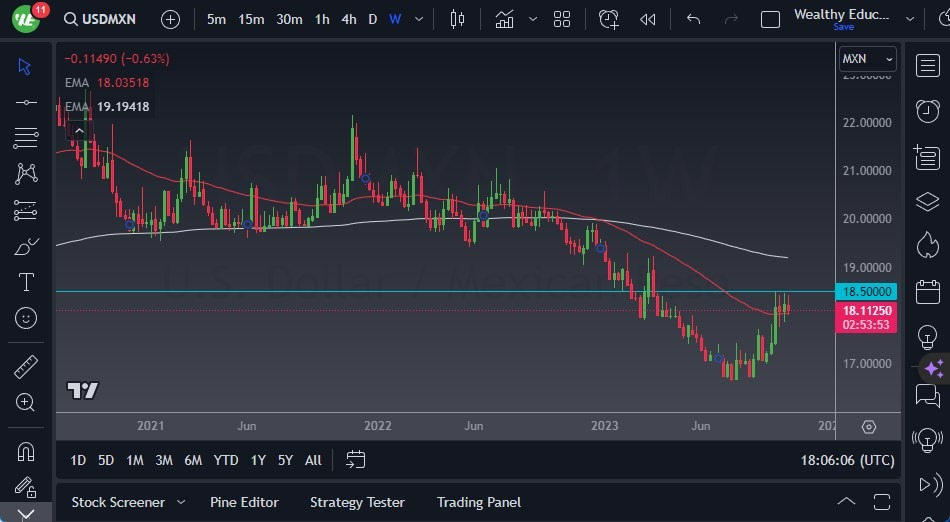950x522 pixels.
Task: Set range to 5Y
Action: [285, 460]
